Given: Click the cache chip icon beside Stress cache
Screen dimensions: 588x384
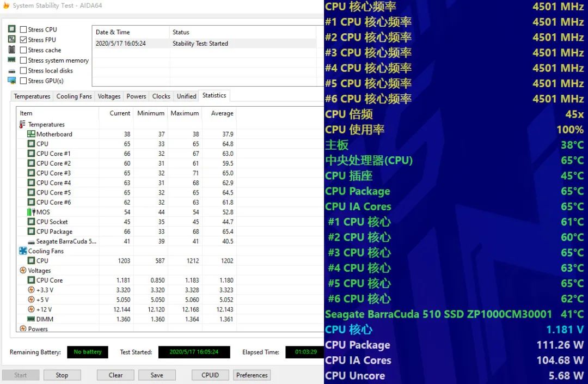Looking at the screenshot, I should coord(12,50).
